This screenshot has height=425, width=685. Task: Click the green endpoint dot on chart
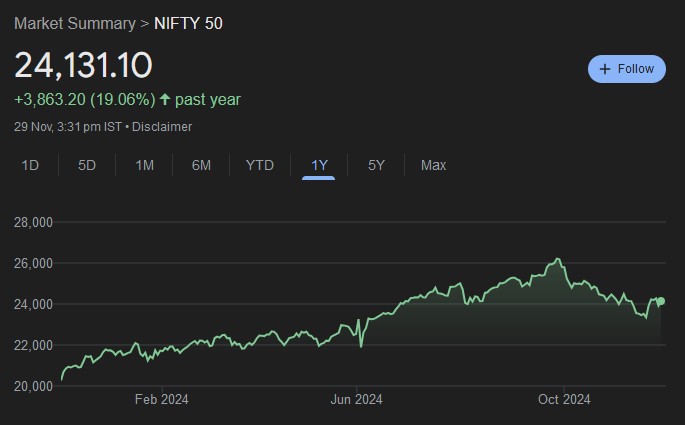pos(660,301)
